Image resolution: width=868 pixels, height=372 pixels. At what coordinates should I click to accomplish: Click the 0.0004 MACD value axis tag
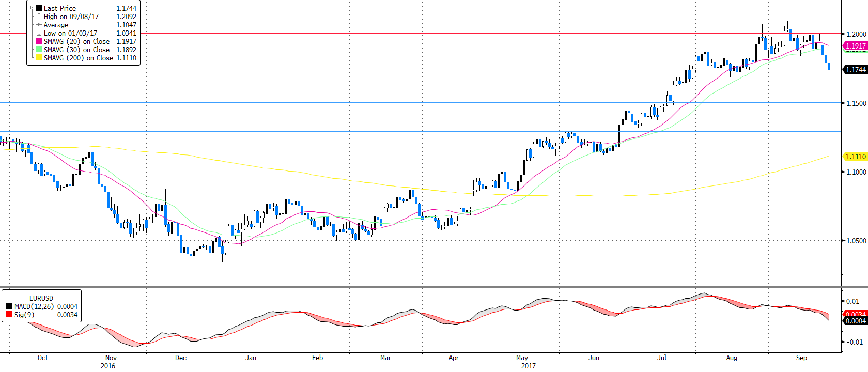point(855,321)
